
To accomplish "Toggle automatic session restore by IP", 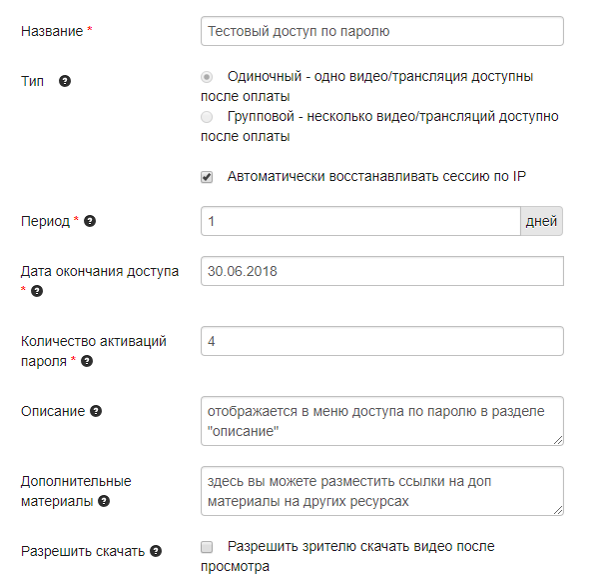I will (x=207, y=177).
